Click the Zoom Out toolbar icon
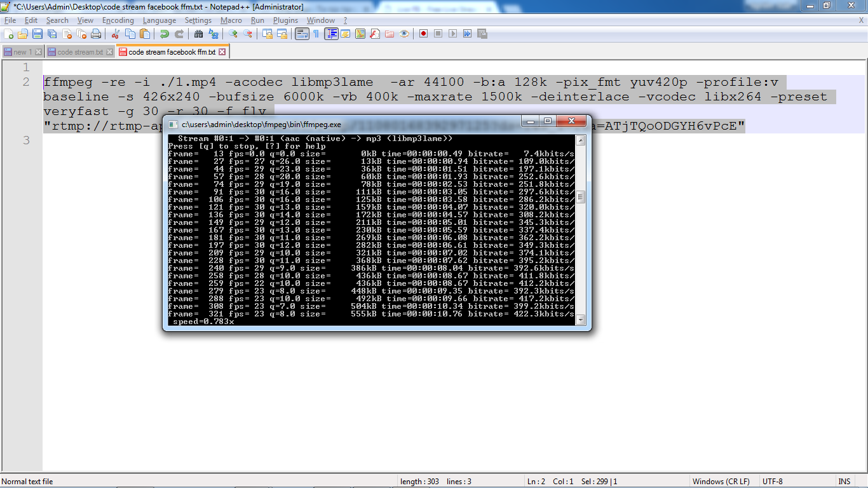 click(x=248, y=34)
